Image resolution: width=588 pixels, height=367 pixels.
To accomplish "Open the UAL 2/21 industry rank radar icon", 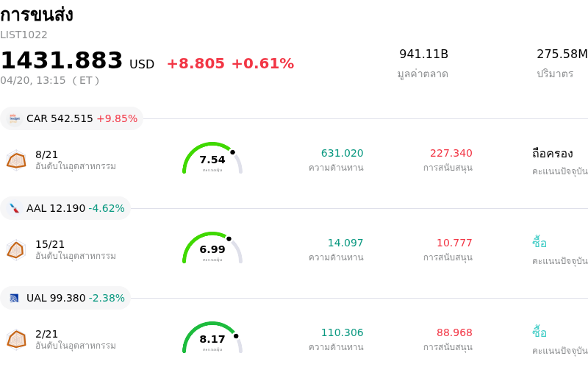I will pos(16,339).
